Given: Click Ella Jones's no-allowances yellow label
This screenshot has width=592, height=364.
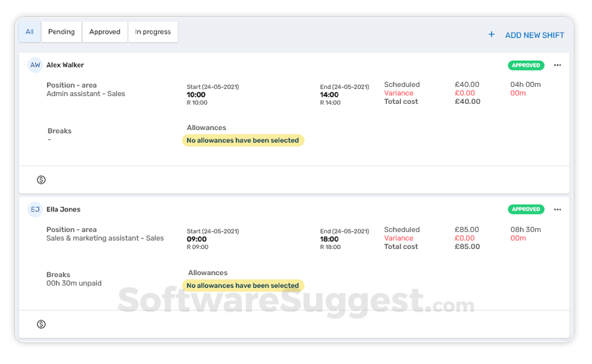Looking at the screenshot, I should 242,286.
